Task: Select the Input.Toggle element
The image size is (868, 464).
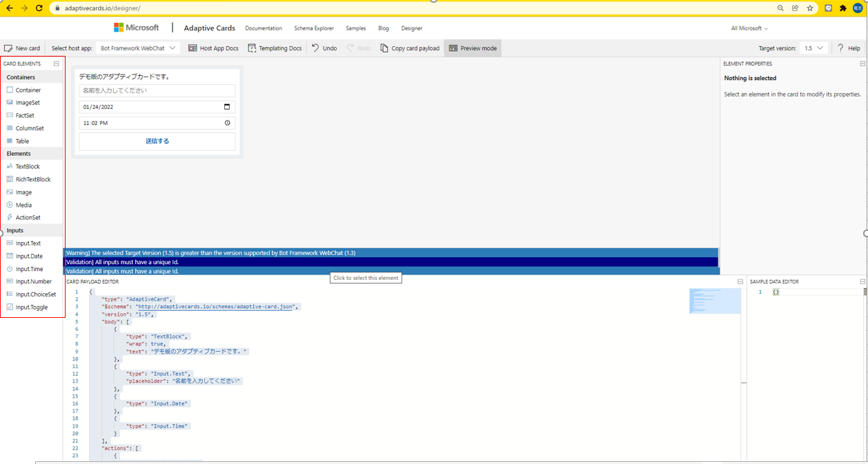Action: 27,307
